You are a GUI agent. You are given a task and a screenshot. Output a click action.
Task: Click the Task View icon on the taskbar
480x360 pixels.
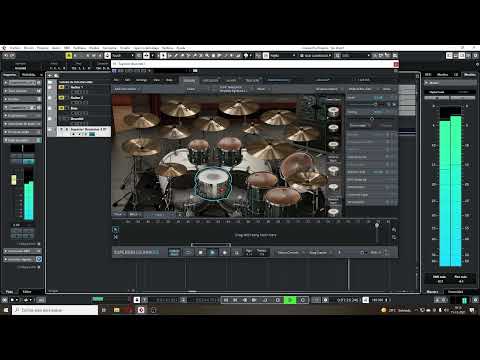(104, 310)
